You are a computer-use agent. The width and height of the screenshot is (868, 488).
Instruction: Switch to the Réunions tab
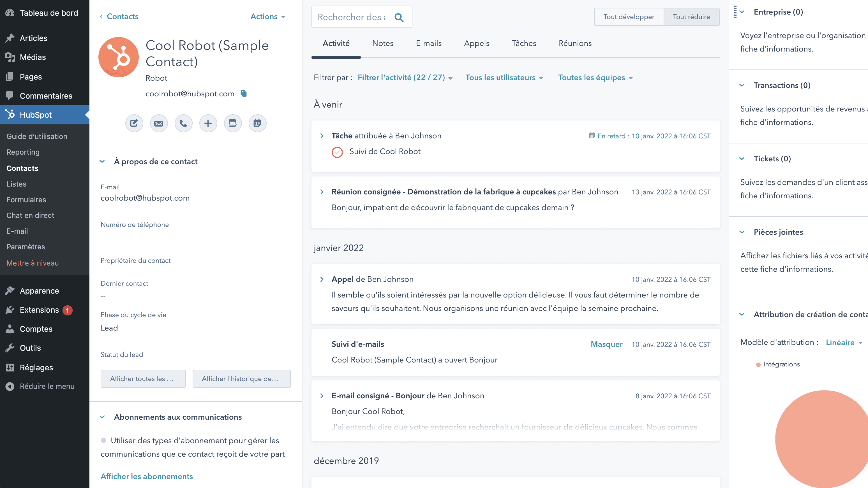coord(575,43)
